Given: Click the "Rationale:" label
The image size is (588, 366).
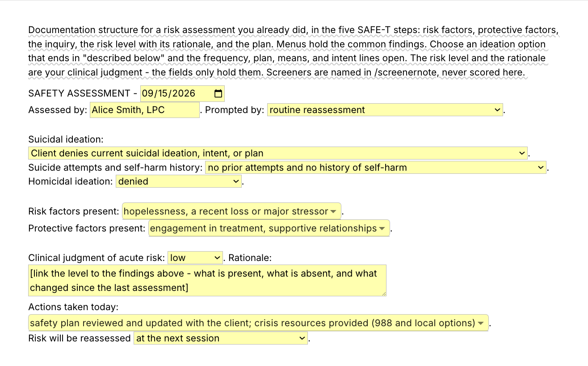Looking at the screenshot, I should pos(250,258).
